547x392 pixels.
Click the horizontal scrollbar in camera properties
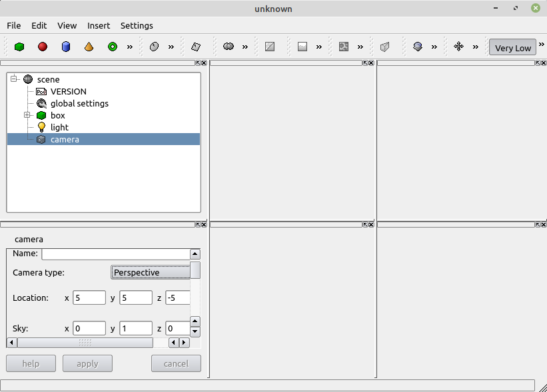pos(85,342)
